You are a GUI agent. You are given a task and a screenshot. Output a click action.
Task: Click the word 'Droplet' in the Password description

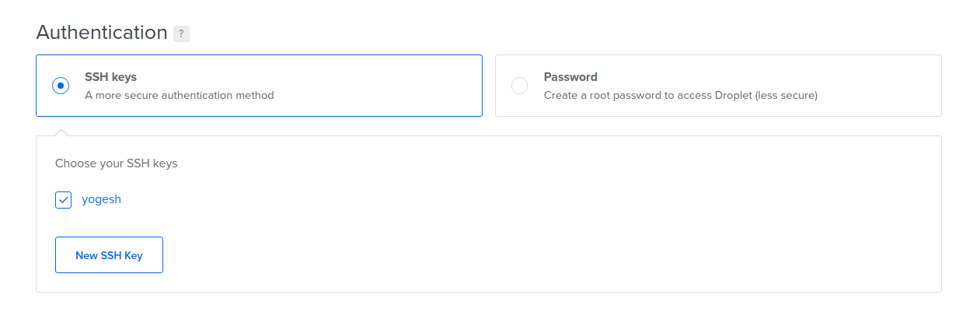coord(735,96)
